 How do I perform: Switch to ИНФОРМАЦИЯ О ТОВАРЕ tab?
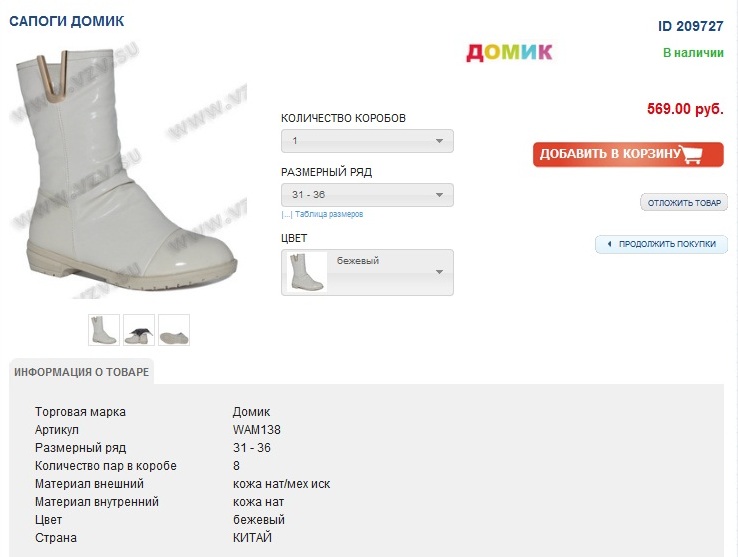coord(81,372)
